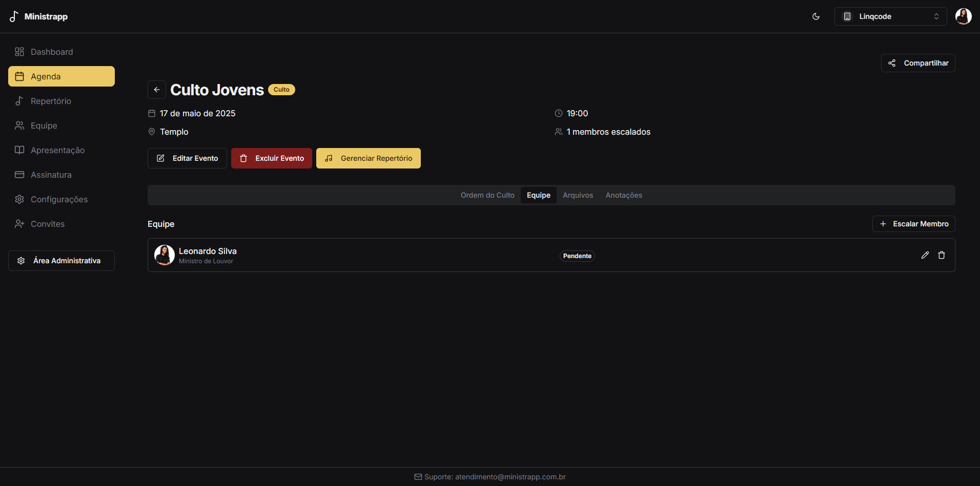Open Configurações in the sidebar

pos(59,199)
